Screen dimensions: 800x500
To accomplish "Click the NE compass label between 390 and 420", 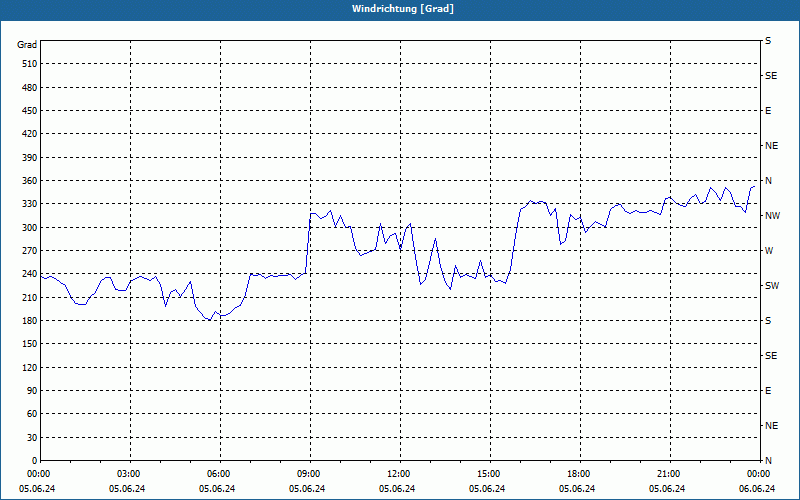I will point(771,146).
